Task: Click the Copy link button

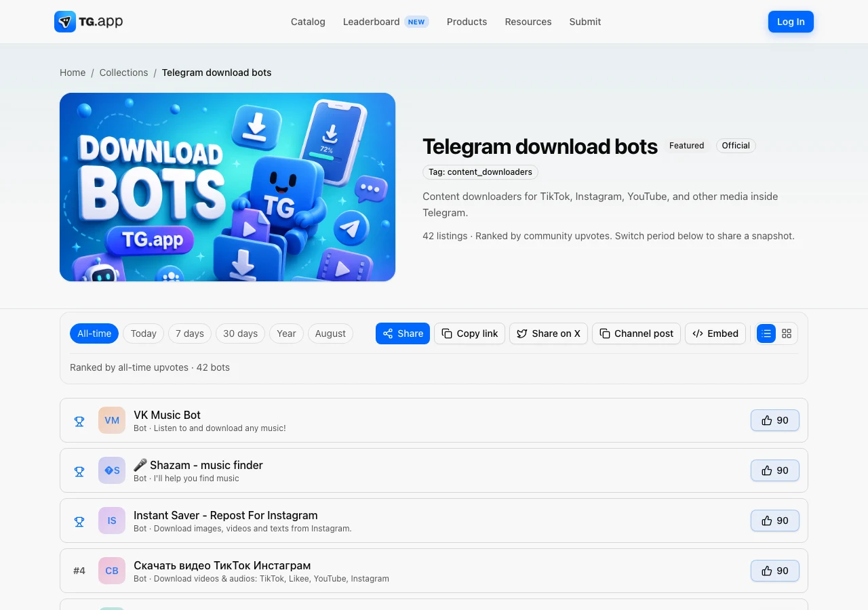Action: (x=469, y=333)
